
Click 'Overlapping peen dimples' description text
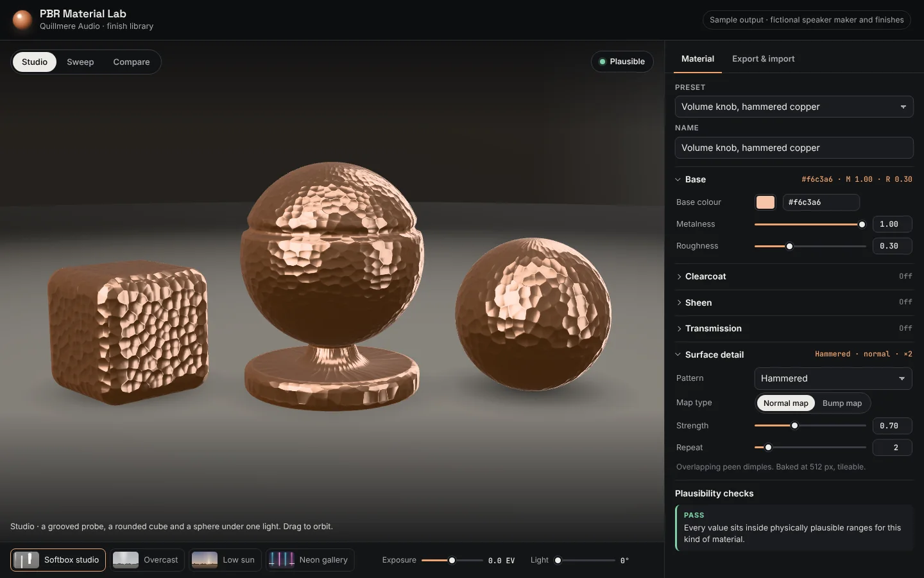tap(771, 467)
